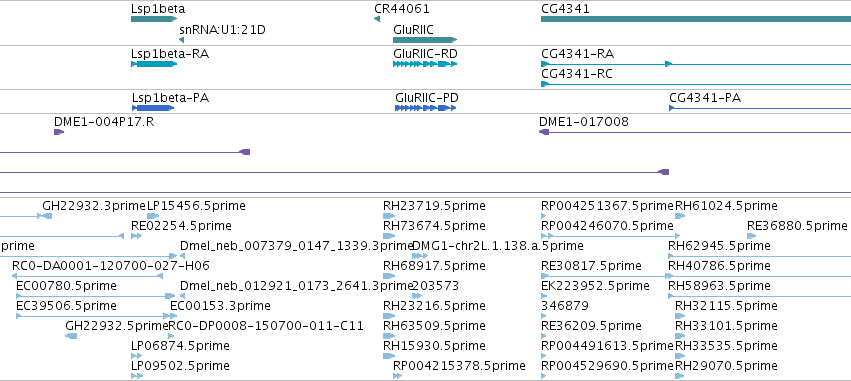Select the RH23719.5prime EST glyph
The image size is (851, 381).
[389, 216]
